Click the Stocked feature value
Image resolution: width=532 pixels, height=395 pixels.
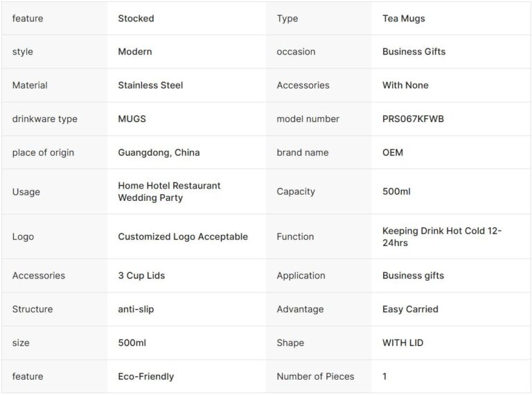[136, 18]
